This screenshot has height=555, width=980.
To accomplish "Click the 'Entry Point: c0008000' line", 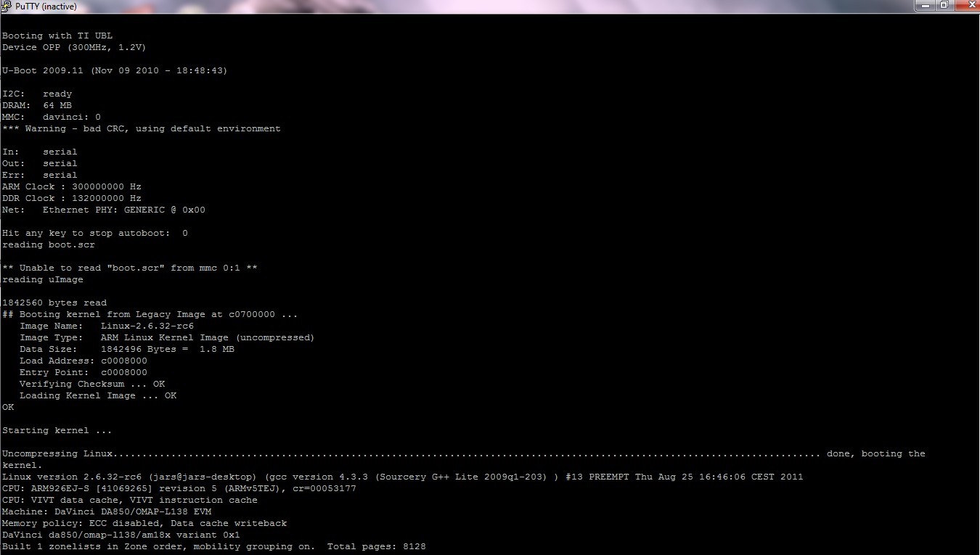I will [x=83, y=372].
